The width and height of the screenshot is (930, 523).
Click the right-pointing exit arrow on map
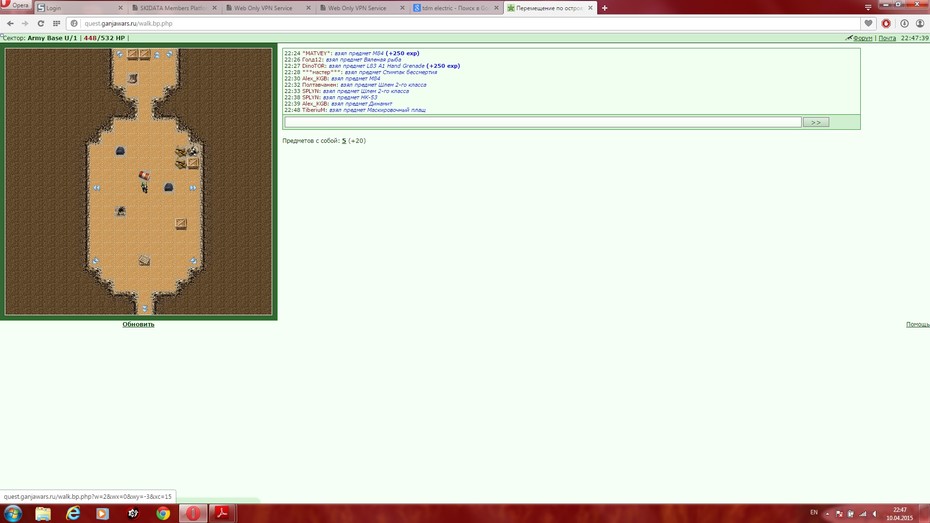pyautogui.click(x=193, y=187)
